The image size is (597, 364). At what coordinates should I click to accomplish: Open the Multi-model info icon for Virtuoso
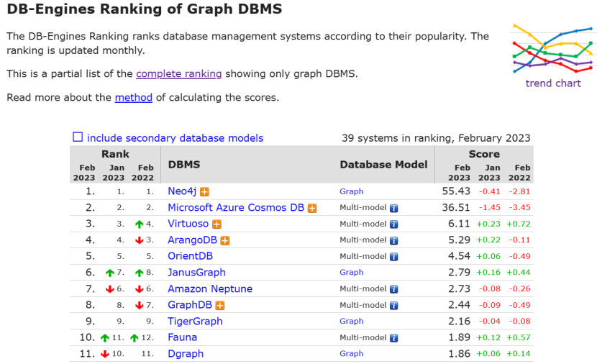[x=394, y=224]
